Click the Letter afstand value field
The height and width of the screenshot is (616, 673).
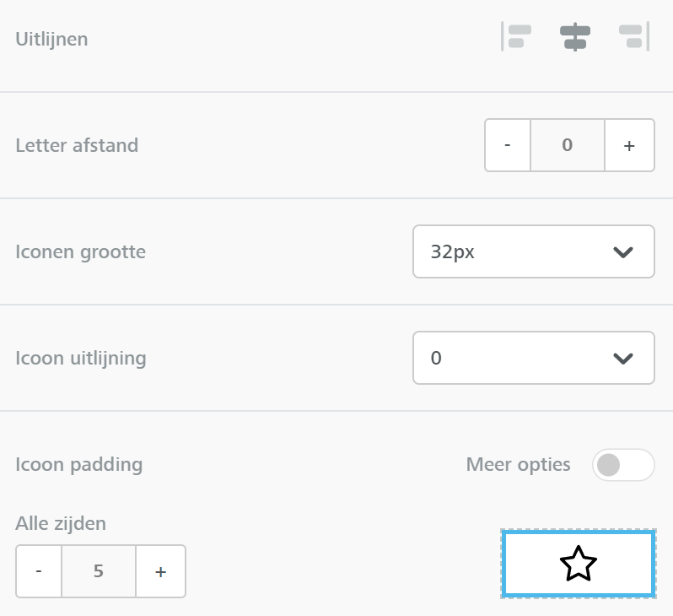pyautogui.click(x=568, y=145)
